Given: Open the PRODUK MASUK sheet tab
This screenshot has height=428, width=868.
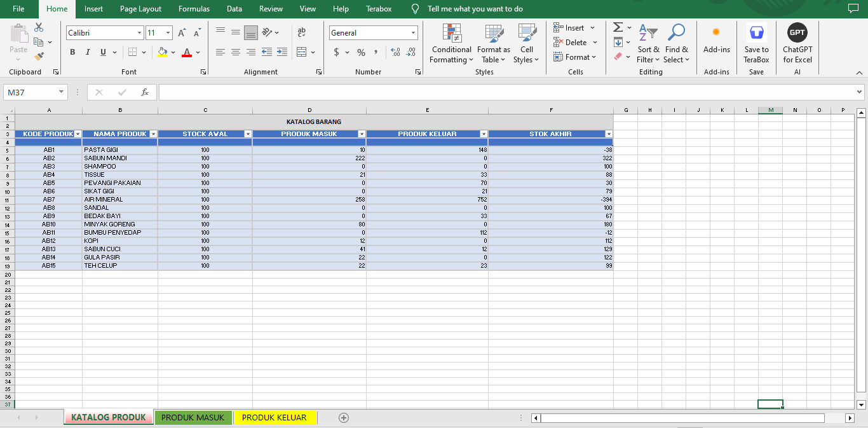Looking at the screenshot, I should (193, 418).
